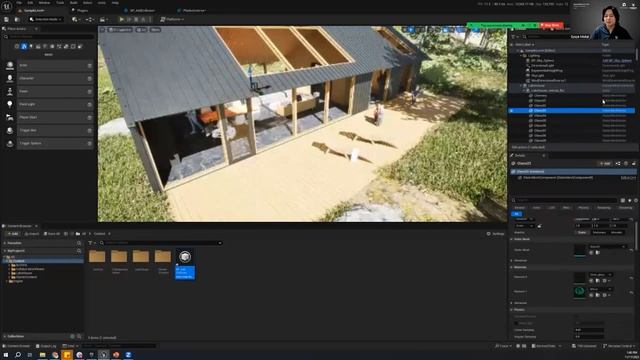Open the Platforms dropdown
Viewport: 640px width, 360px height.
(172, 19)
